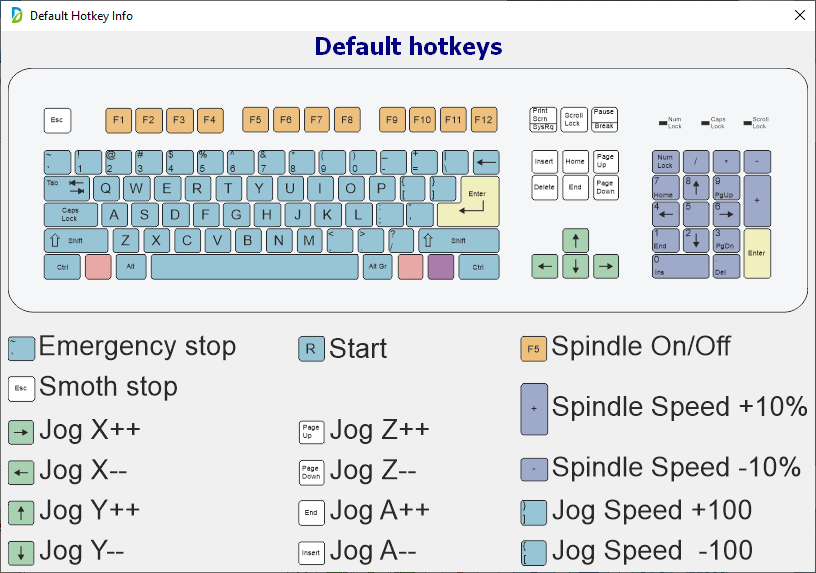Image resolution: width=816 pixels, height=573 pixels.
Task: Click the Esc key icon beside Smoth stop
Action: (21, 388)
